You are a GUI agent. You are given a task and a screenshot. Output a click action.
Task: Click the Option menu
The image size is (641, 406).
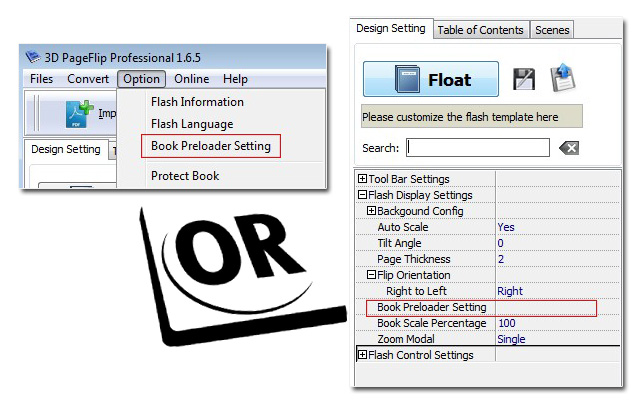click(x=141, y=79)
